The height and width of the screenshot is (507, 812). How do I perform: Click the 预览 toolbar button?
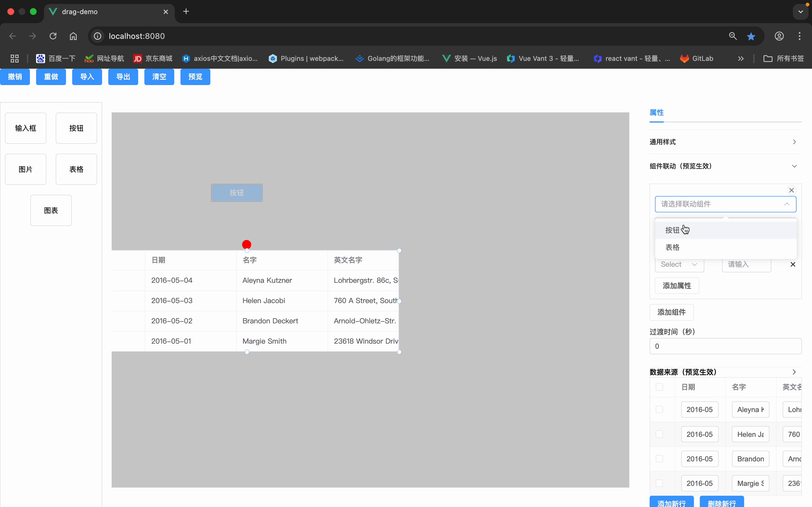tap(195, 77)
